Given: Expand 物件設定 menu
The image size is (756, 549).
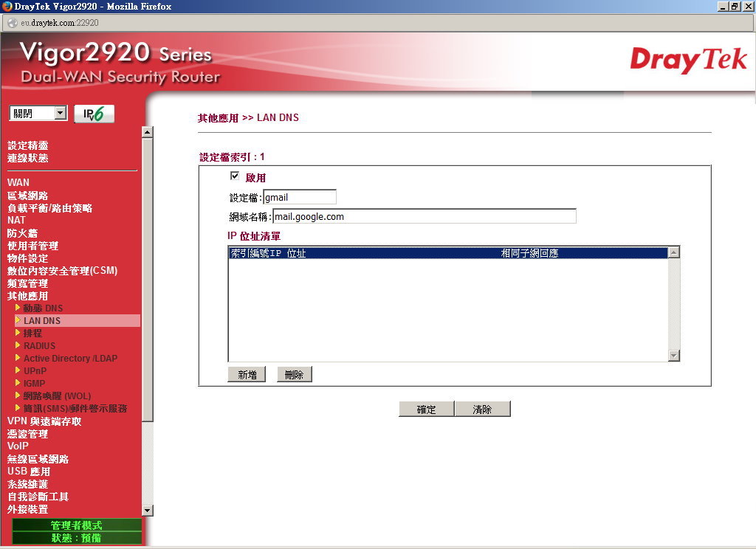Looking at the screenshot, I should pyautogui.click(x=28, y=258).
